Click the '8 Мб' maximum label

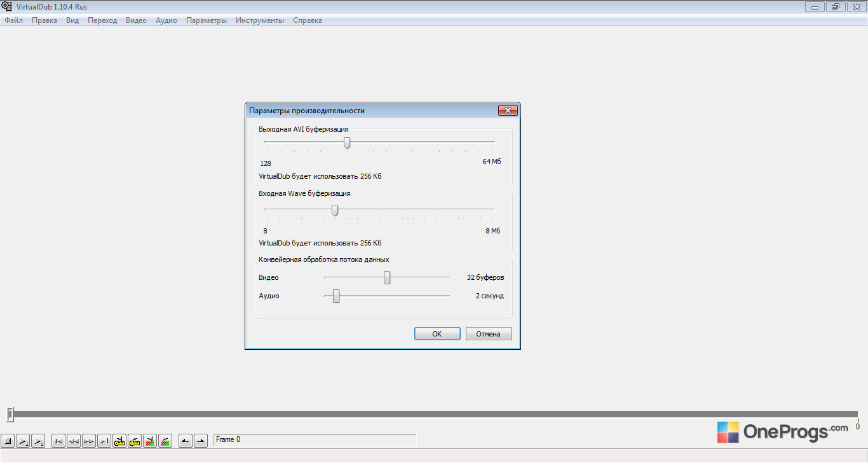[493, 231]
